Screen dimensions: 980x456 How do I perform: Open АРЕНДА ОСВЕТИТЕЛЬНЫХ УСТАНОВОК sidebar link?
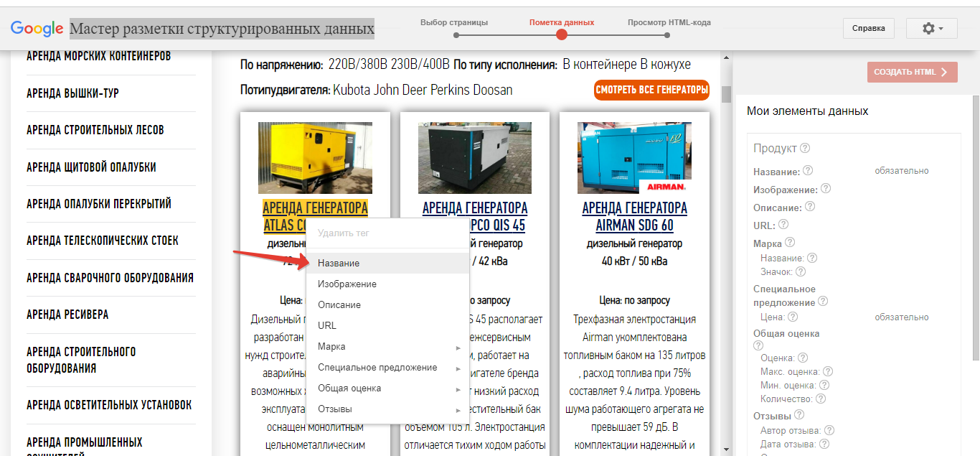tap(109, 405)
